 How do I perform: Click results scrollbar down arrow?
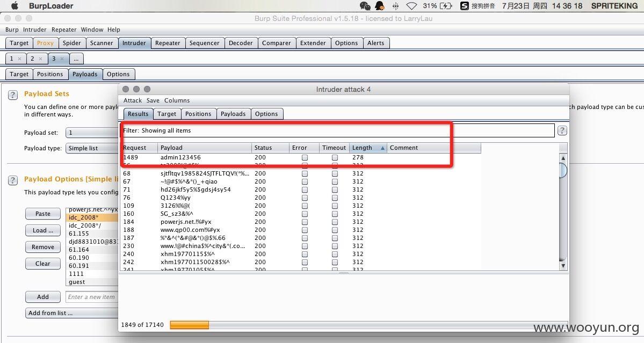563,266
